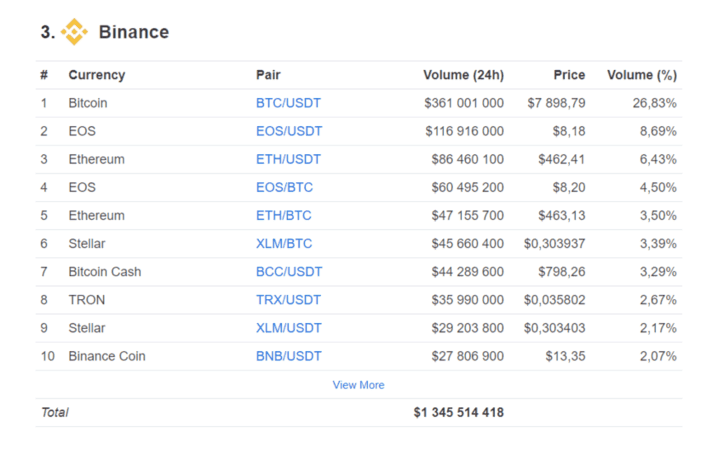
Task: Click the Total row label
Action: tap(55, 412)
